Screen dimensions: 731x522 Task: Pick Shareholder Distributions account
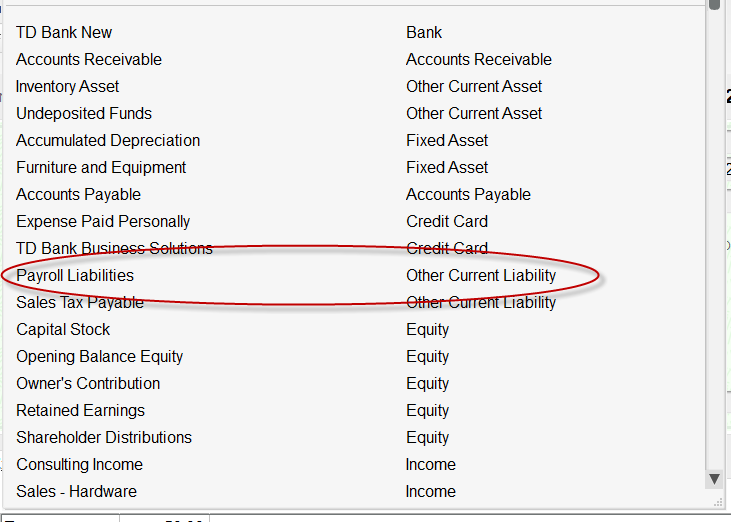(x=104, y=438)
